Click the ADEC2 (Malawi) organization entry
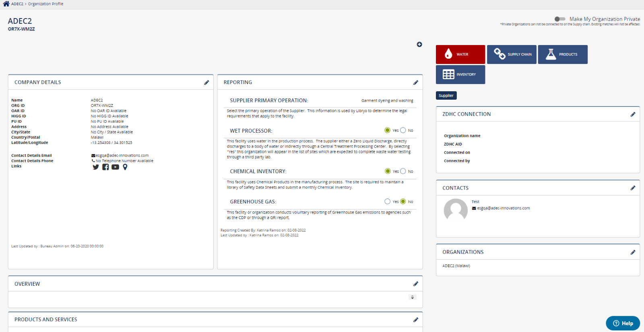 tap(456, 266)
